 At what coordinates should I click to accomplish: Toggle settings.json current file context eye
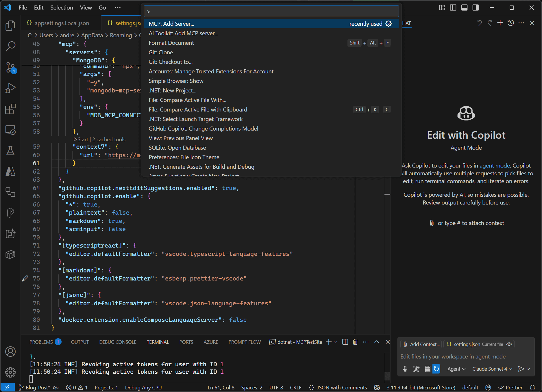pos(509,344)
